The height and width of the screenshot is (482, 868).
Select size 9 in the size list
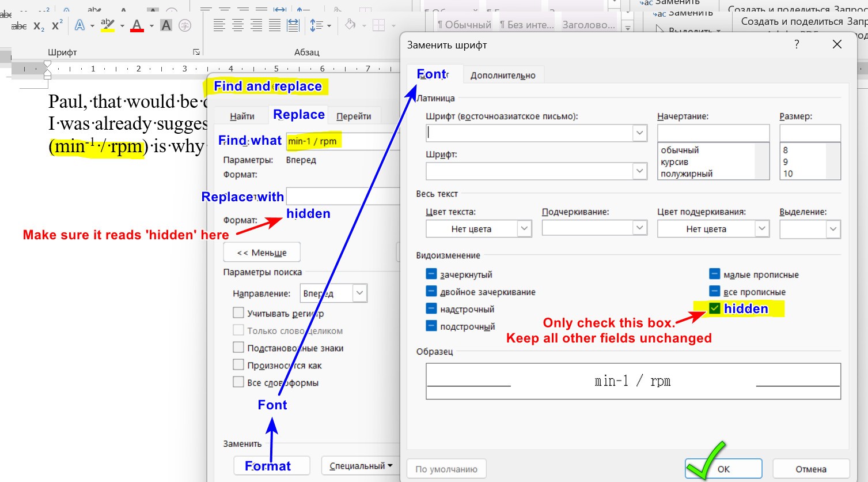[786, 162]
